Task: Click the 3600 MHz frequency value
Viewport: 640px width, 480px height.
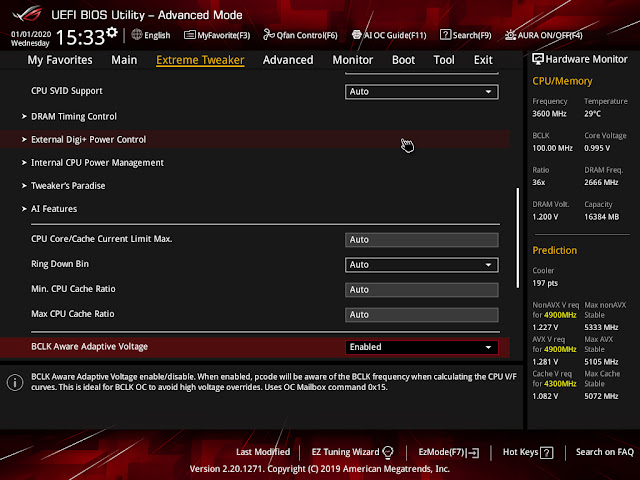Action: tap(549, 113)
